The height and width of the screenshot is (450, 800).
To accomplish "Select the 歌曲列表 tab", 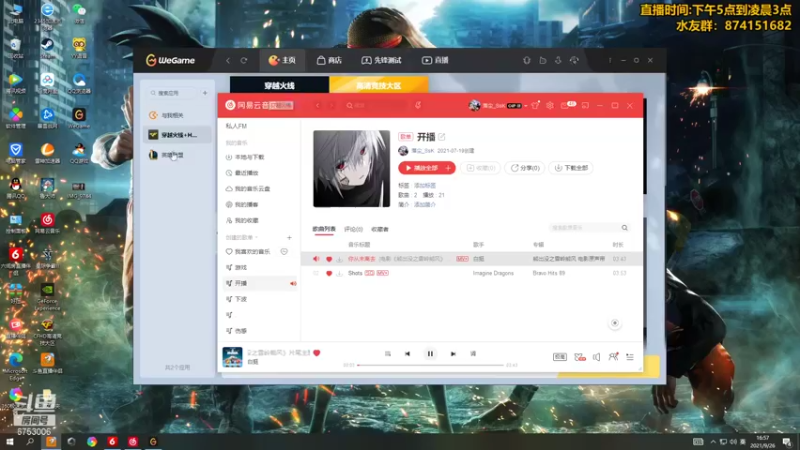I will click(324, 229).
